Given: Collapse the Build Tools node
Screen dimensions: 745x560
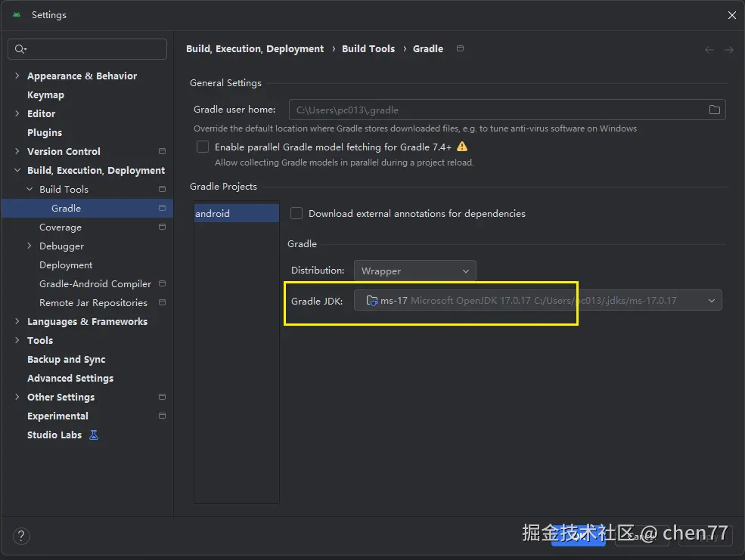Looking at the screenshot, I should point(29,190).
